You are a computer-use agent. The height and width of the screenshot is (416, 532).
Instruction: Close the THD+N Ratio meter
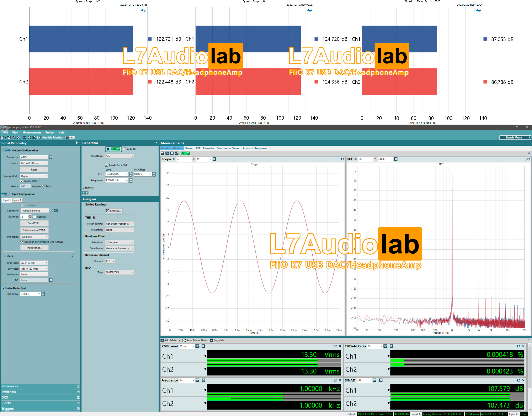pyautogui.click(x=523, y=346)
